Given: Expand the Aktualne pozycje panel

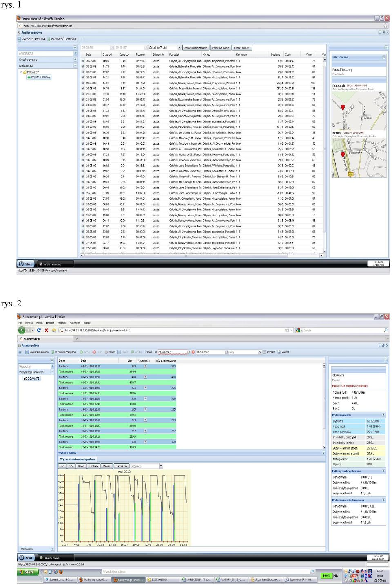Looking at the screenshot, I should click(x=75, y=60).
